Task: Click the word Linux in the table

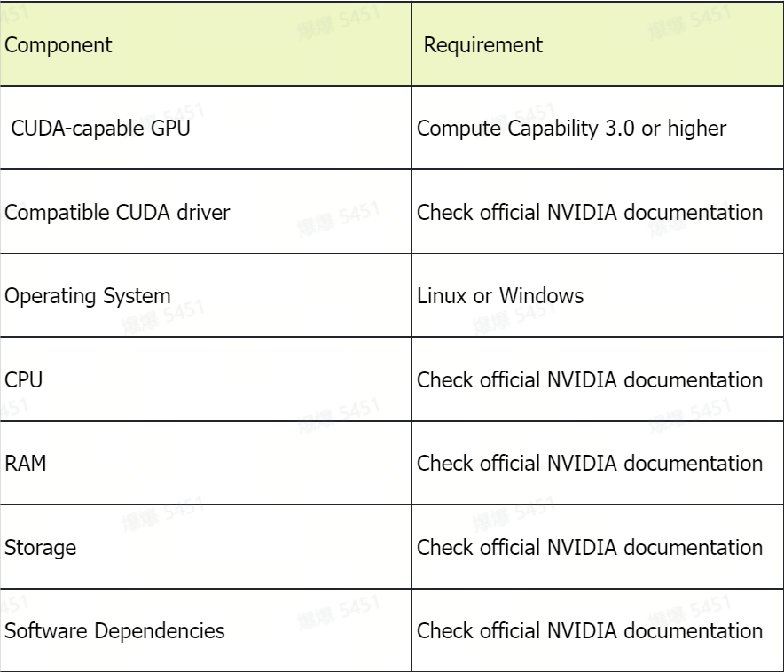Action: 443,296
